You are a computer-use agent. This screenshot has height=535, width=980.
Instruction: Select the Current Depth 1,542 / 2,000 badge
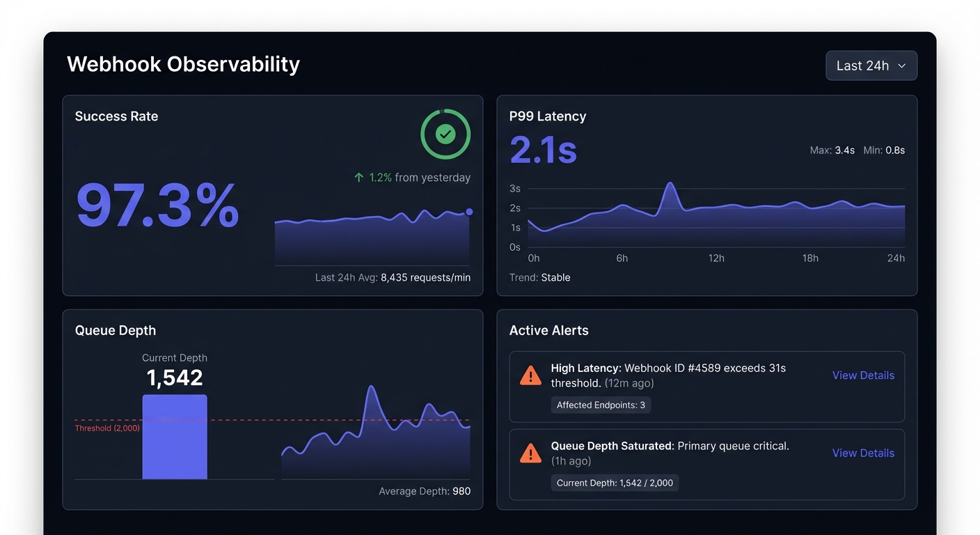point(615,483)
